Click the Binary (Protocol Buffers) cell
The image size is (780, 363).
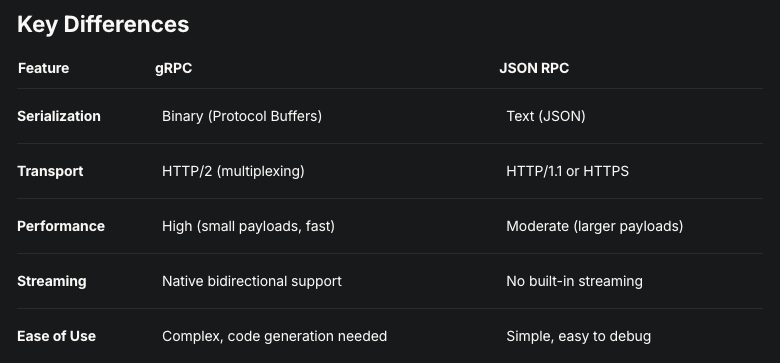coord(242,116)
